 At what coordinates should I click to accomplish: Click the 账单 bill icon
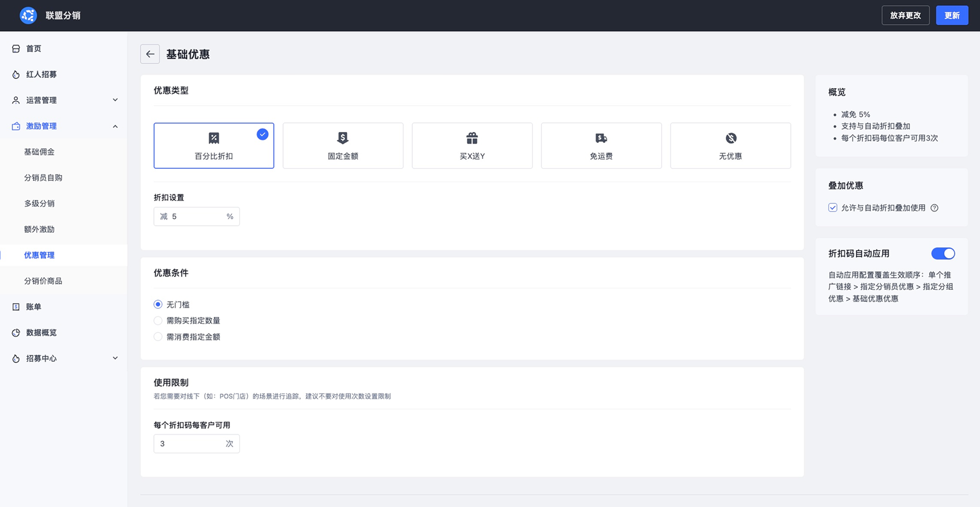pyautogui.click(x=16, y=307)
